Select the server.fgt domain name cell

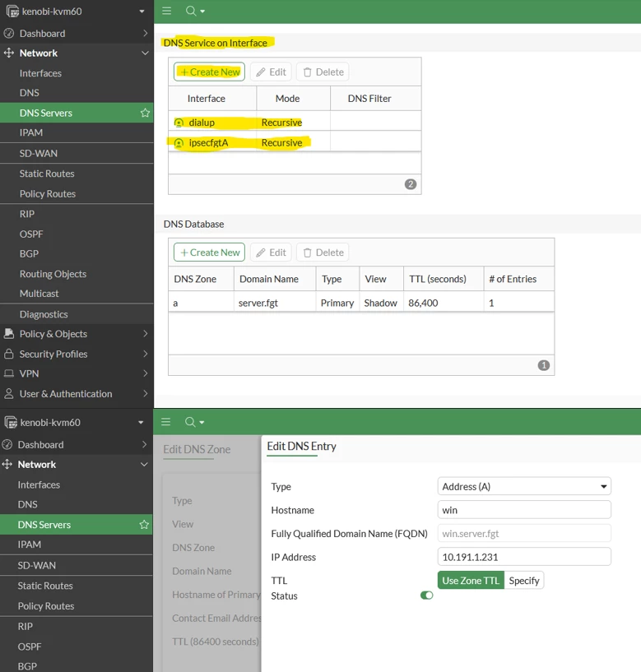[x=275, y=303]
